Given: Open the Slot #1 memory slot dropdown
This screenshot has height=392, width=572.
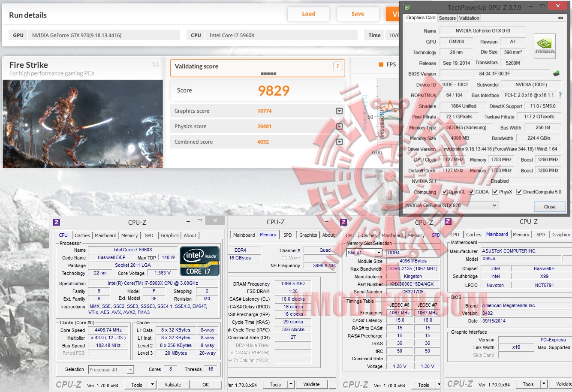Looking at the screenshot, I should click(x=364, y=253).
